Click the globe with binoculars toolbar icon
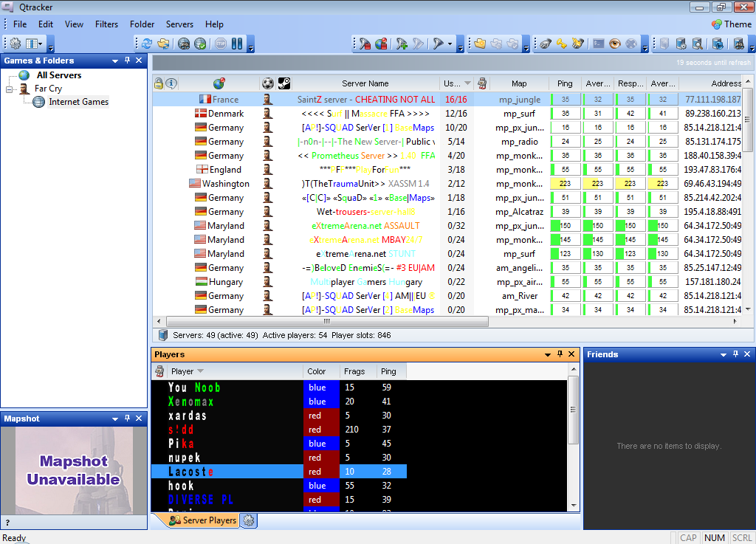Viewport: 756px width, 544px height. (x=184, y=44)
